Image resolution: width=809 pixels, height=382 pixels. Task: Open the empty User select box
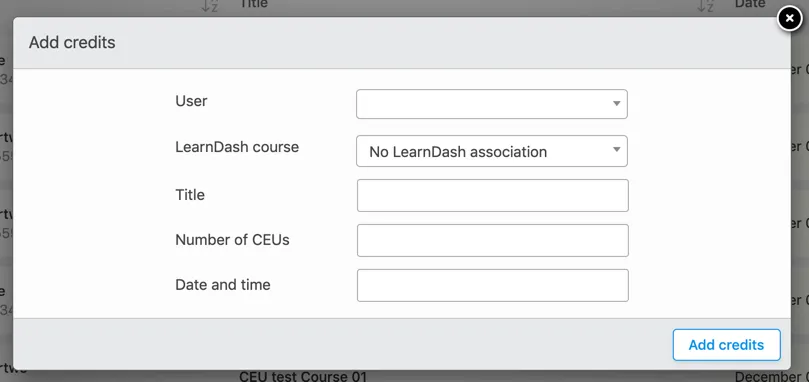tap(492, 104)
